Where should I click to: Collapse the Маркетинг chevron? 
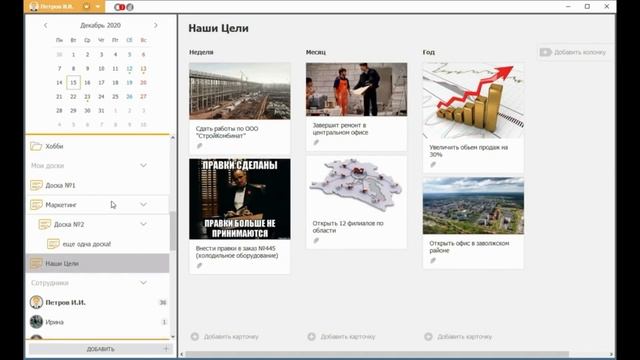coord(143,204)
